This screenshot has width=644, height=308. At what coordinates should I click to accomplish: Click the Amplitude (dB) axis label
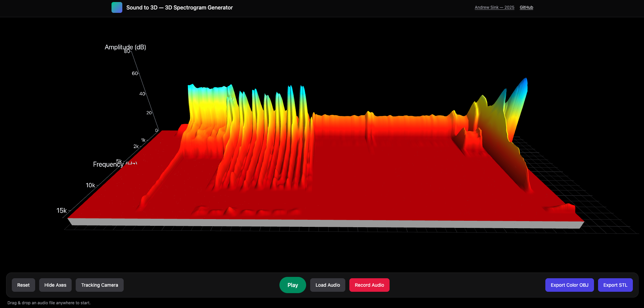pyautogui.click(x=125, y=47)
